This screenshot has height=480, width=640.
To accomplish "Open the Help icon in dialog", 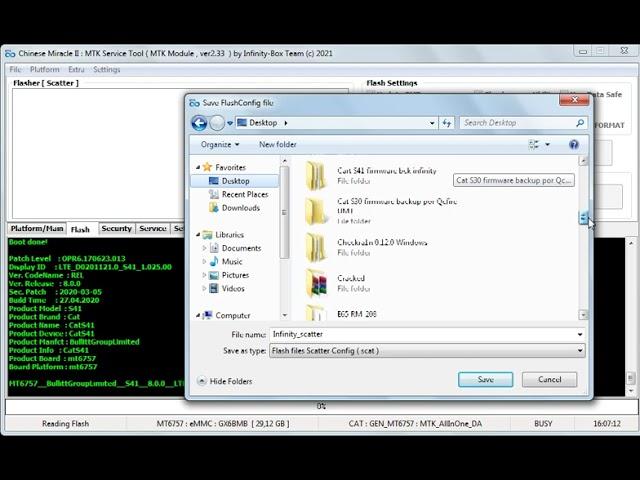I will (x=573, y=144).
